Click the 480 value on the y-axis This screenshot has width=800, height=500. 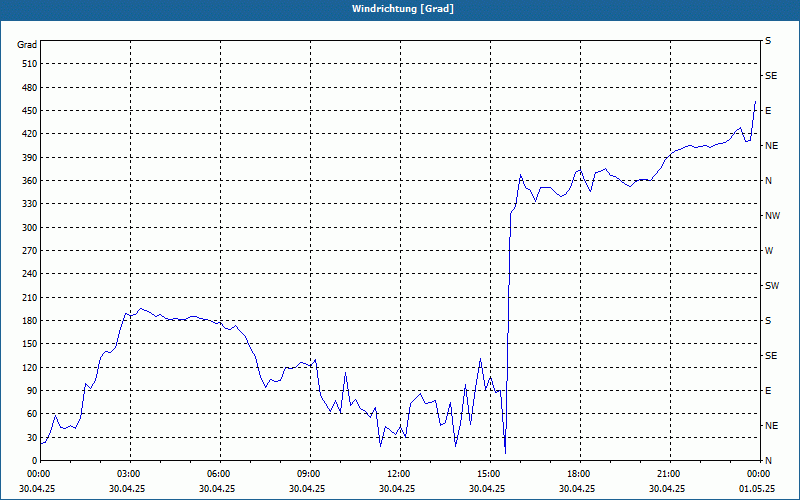(30, 87)
